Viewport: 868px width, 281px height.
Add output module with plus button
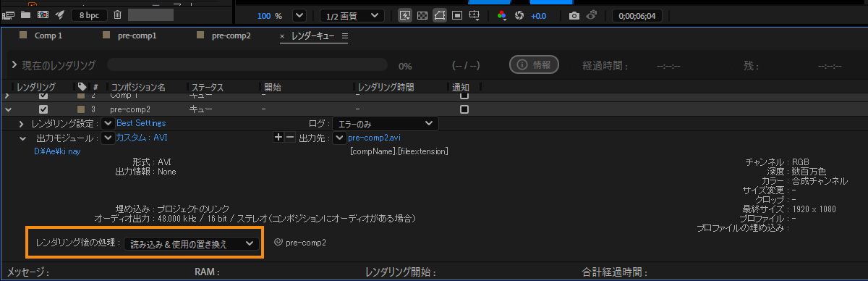pyautogui.click(x=278, y=138)
